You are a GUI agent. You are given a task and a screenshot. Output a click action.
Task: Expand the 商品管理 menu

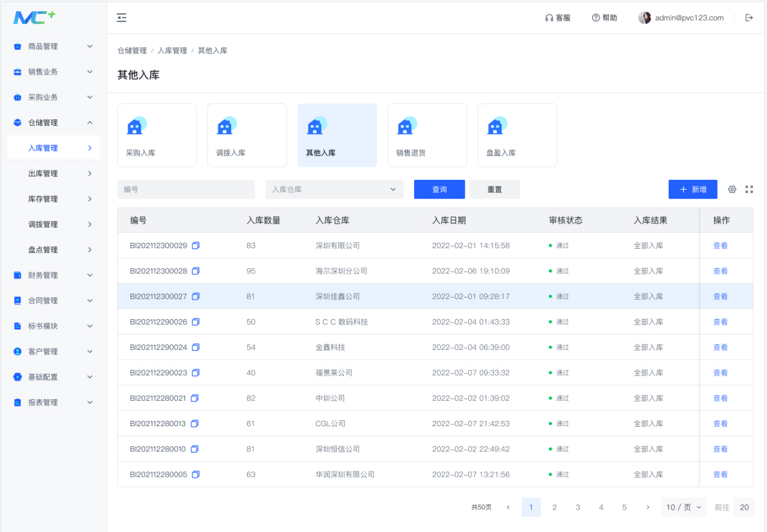(54, 46)
